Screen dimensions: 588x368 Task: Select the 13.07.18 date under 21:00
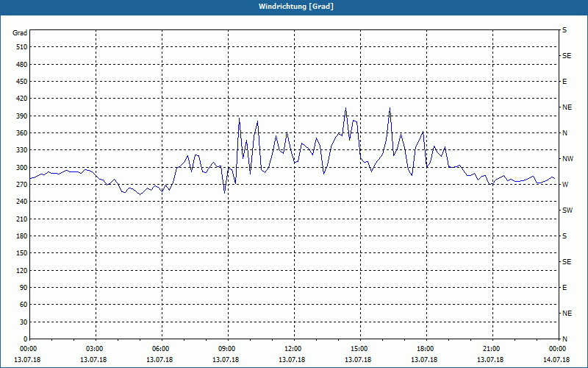490,360
